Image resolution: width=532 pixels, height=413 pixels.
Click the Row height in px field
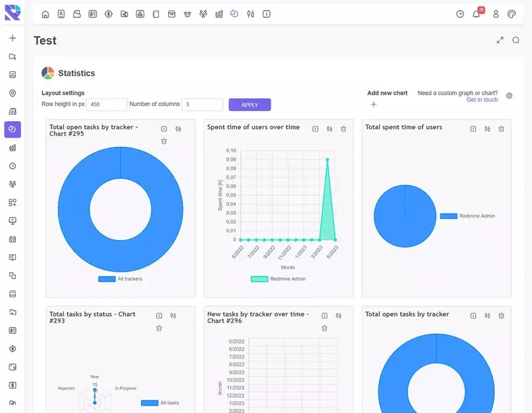[x=107, y=104]
